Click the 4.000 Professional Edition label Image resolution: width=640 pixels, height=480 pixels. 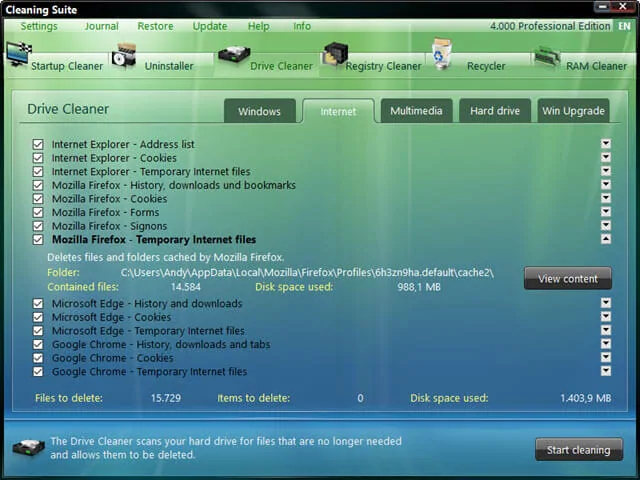pyautogui.click(x=550, y=26)
